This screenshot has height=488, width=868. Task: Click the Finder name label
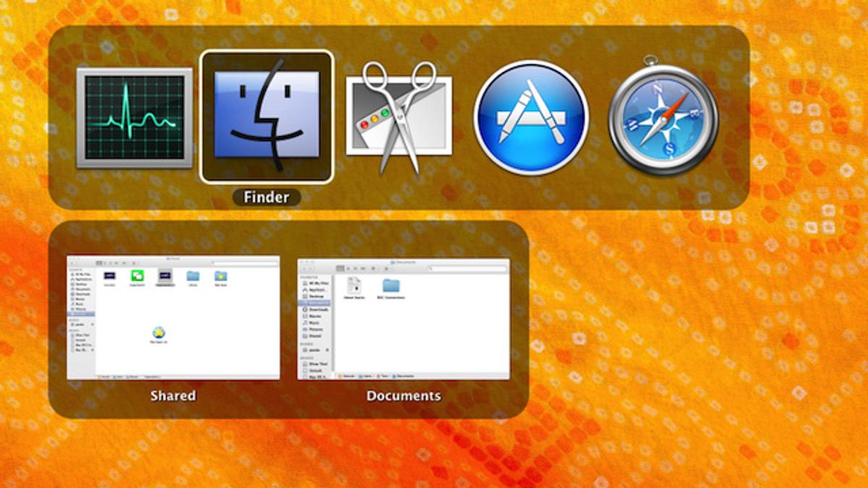click(x=266, y=197)
